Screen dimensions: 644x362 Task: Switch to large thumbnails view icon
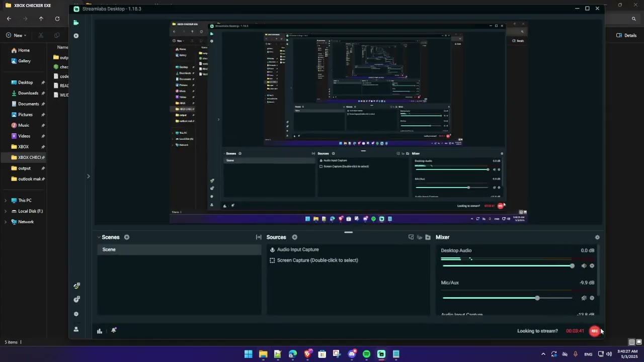(639, 342)
